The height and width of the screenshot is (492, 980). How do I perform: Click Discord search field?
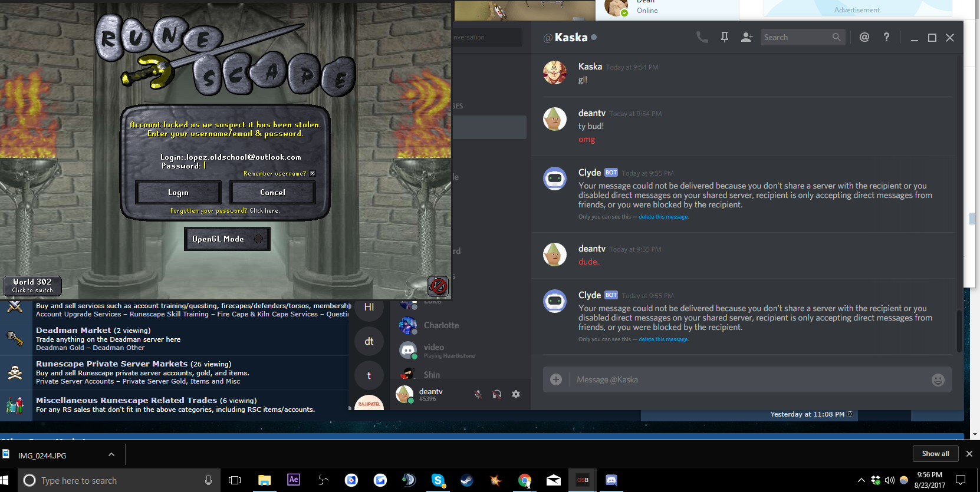803,37
